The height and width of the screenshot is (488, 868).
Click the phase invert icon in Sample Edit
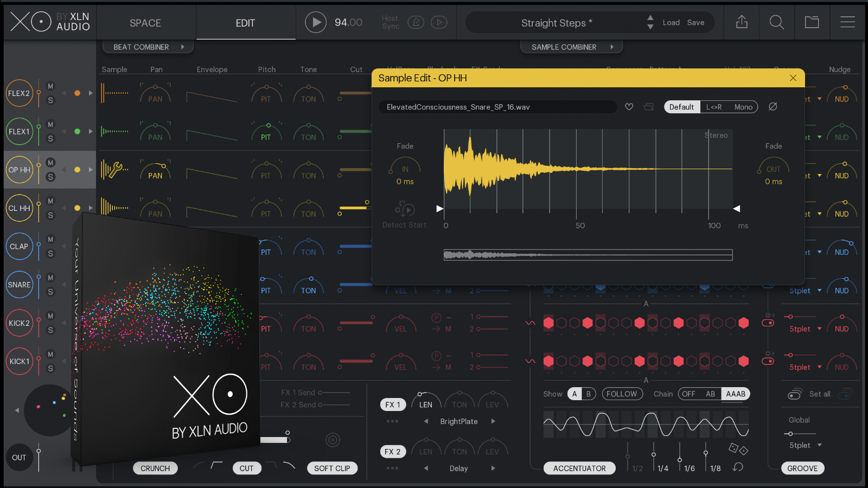tap(773, 107)
